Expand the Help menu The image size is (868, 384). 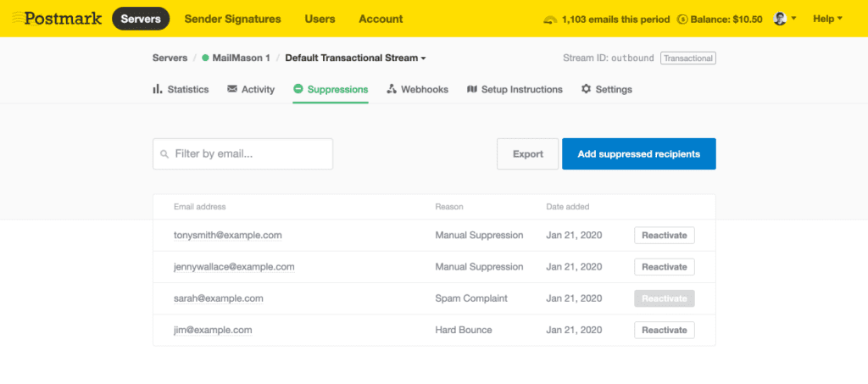[x=827, y=19]
